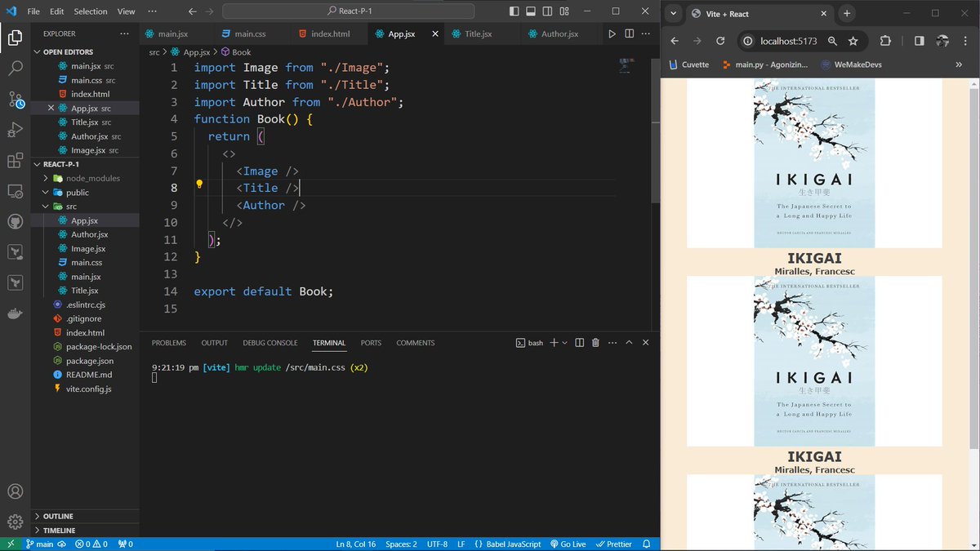Open the Remote Explorer view in activity bar
Screen dimensions: 980x551
(15, 191)
